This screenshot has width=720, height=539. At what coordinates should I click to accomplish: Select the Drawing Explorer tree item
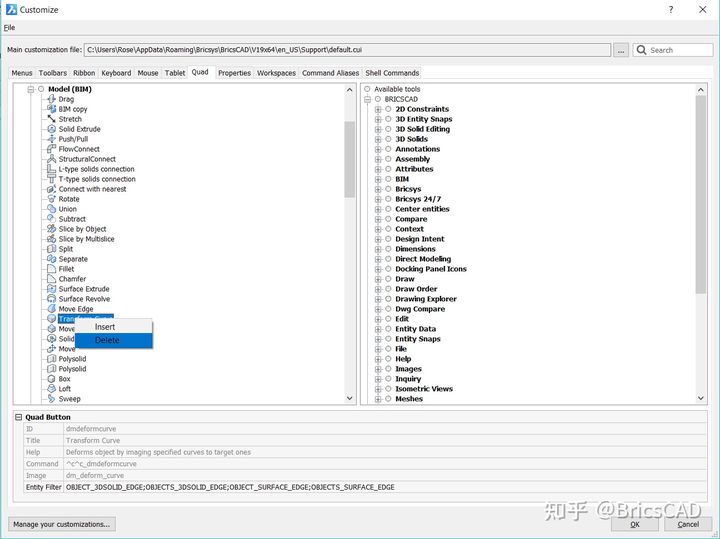tap(426, 299)
